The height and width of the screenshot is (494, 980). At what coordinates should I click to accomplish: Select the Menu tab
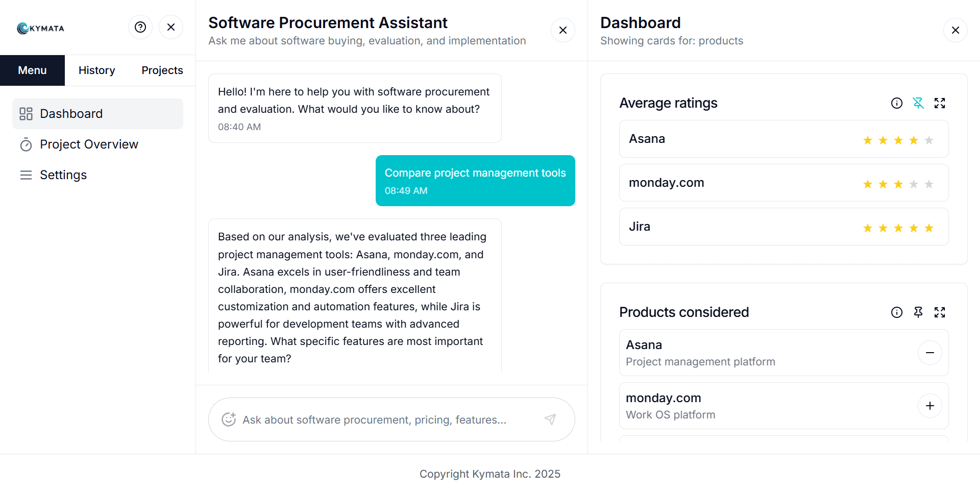32,70
